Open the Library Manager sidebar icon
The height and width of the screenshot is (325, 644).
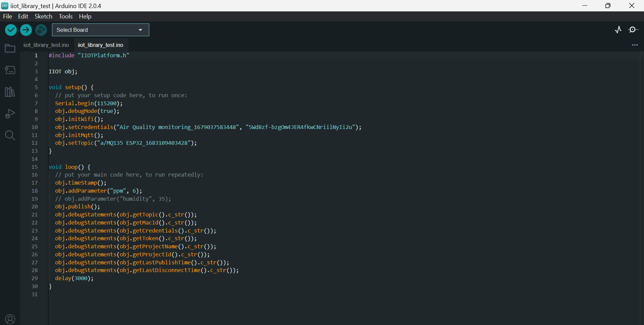click(10, 92)
